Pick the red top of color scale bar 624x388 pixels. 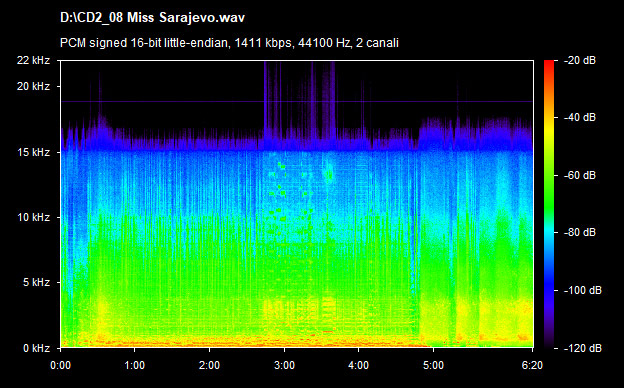point(549,64)
